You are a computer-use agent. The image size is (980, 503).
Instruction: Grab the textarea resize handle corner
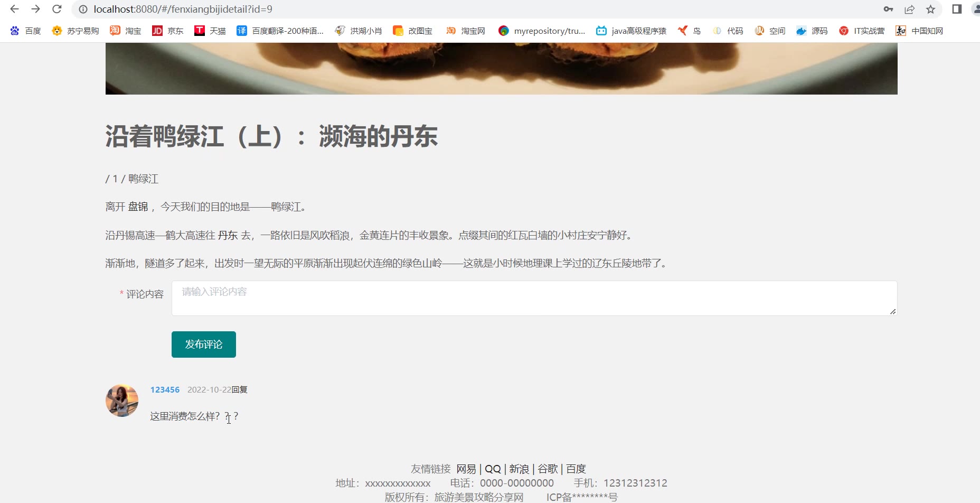tap(893, 312)
